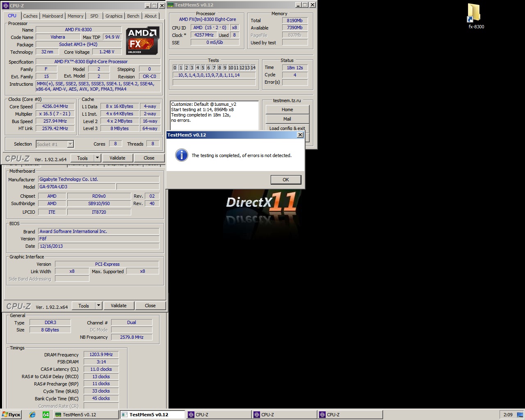Click the HT Link value 2579.42 MHz
Screen dimensions: 525x420
[55, 128]
